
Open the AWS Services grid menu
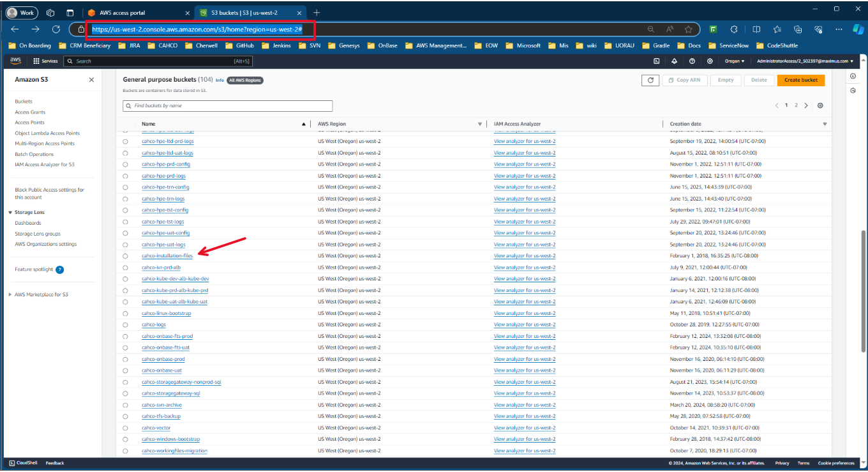[45, 61]
